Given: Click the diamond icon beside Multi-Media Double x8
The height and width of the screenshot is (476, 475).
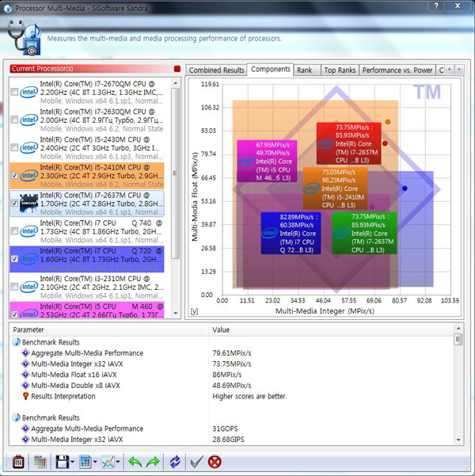Looking at the screenshot, I should tap(26, 386).
